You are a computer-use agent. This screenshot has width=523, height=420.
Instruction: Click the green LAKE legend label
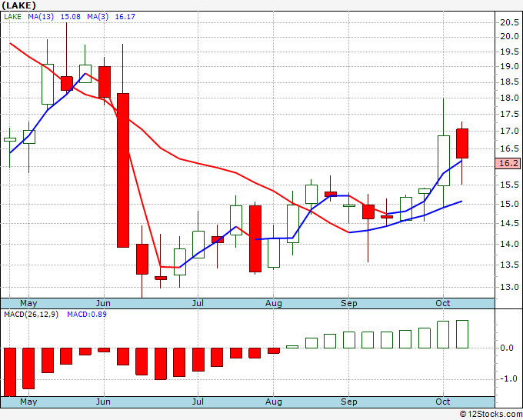pos(12,17)
